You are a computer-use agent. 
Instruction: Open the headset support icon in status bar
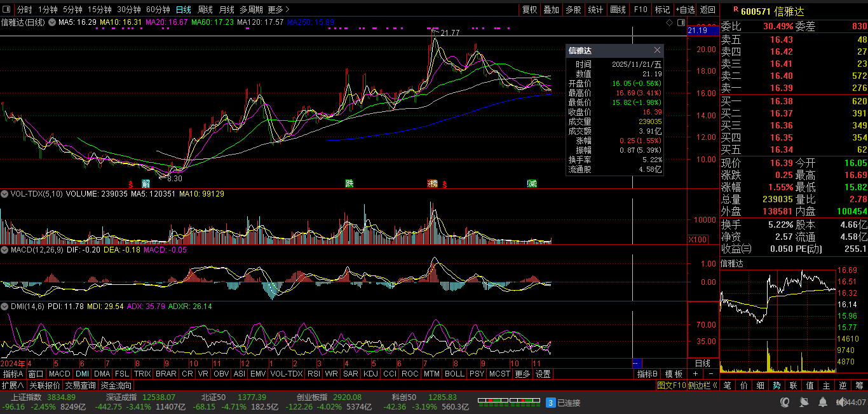pyautogui.click(x=785, y=403)
